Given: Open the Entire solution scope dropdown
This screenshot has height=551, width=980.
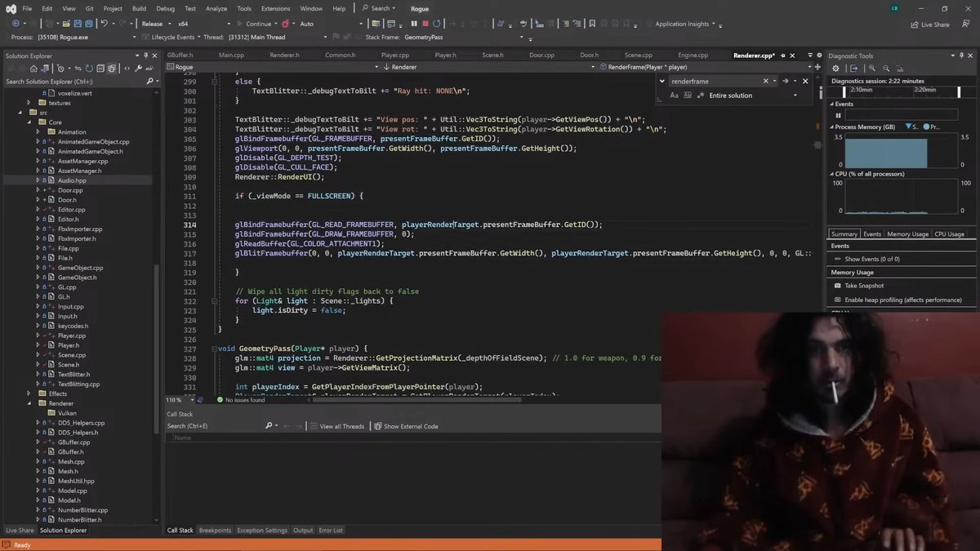Looking at the screenshot, I should point(753,96).
